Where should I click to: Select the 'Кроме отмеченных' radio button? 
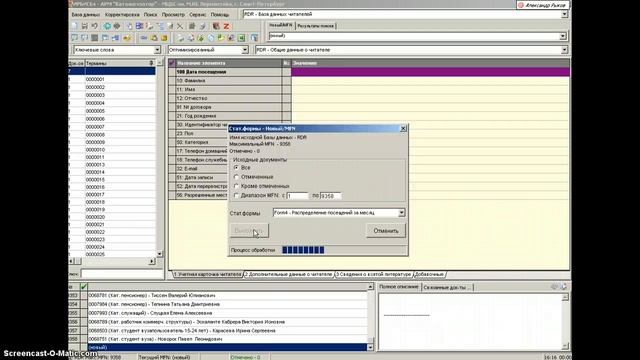[x=236, y=186]
